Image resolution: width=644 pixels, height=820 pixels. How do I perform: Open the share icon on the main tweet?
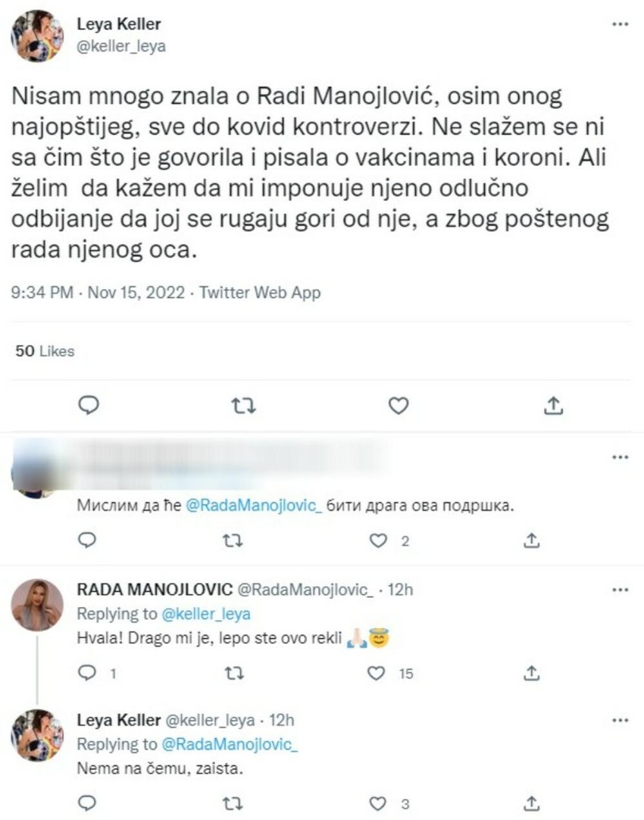click(x=552, y=405)
